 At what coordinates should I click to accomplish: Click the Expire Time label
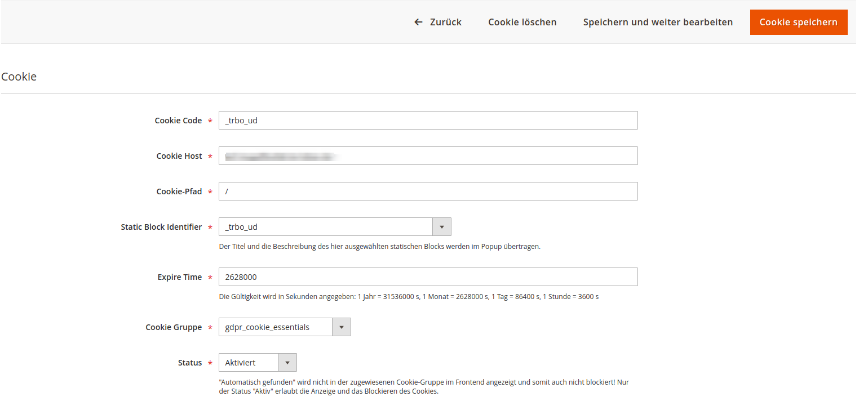point(180,277)
